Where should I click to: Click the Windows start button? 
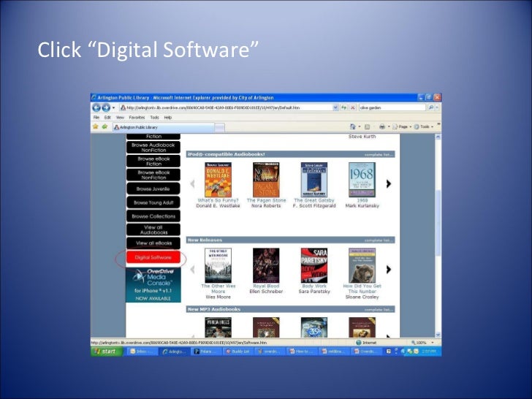point(107,351)
